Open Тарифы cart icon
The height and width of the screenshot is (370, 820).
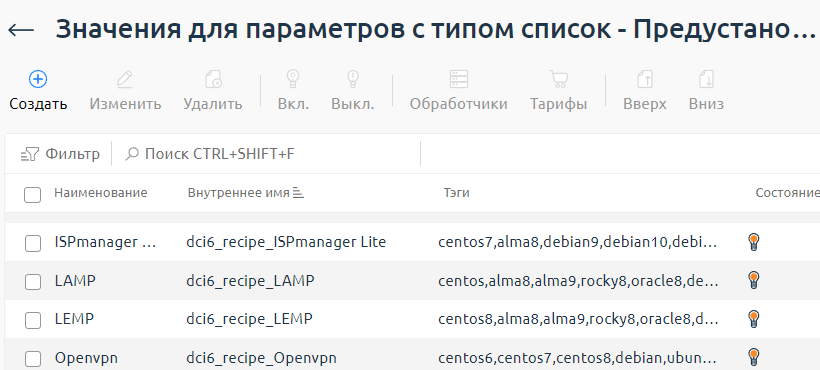click(559, 79)
